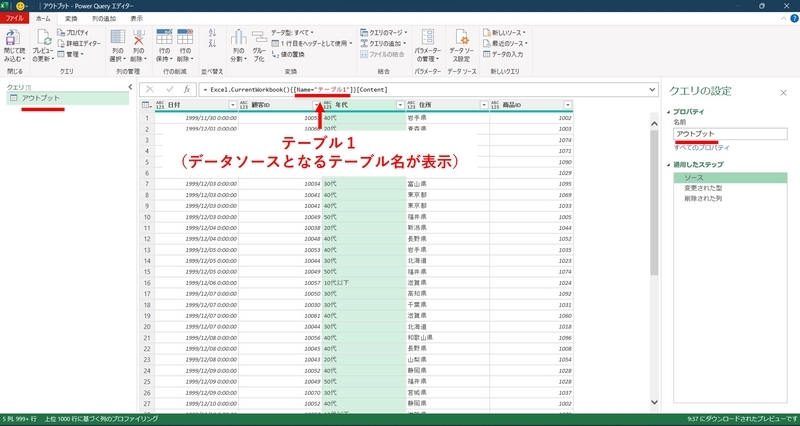
Task: Click ファイルの結合 (Combine Files)
Action: click(x=382, y=54)
